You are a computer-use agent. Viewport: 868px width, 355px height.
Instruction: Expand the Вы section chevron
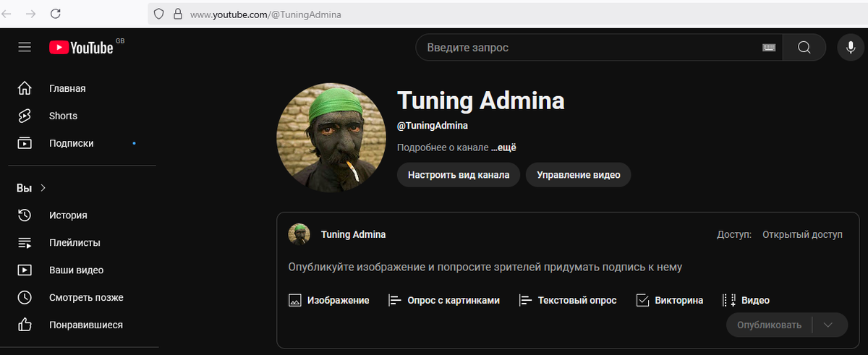click(x=43, y=188)
